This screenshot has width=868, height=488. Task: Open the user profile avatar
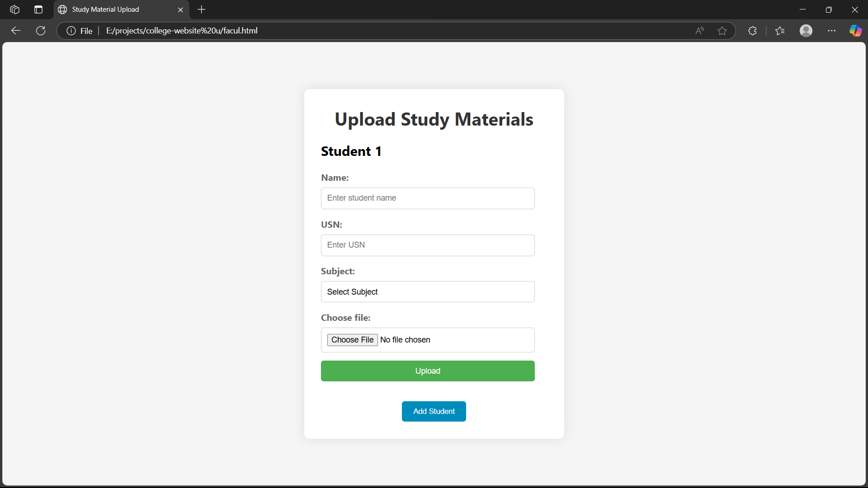(806, 31)
